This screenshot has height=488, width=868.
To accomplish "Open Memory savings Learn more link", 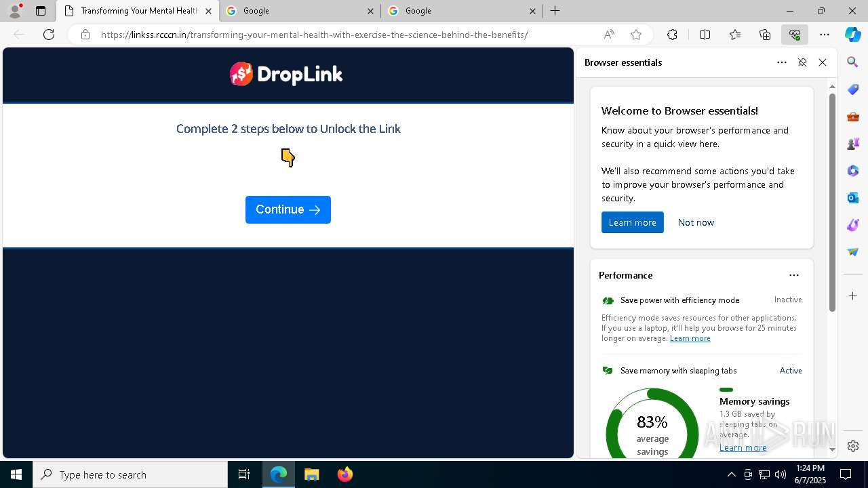I will (743, 447).
